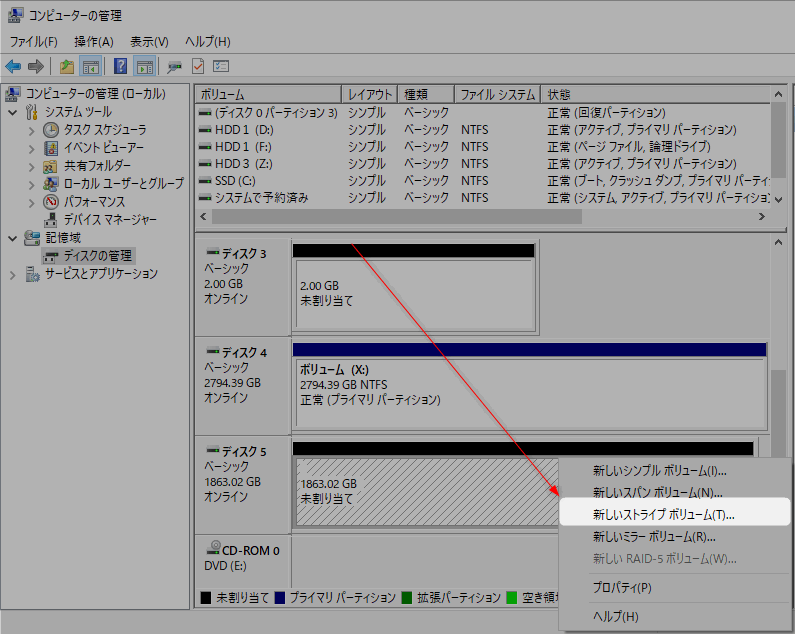
Task: Open Device Manager from the tree
Action: point(110,219)
